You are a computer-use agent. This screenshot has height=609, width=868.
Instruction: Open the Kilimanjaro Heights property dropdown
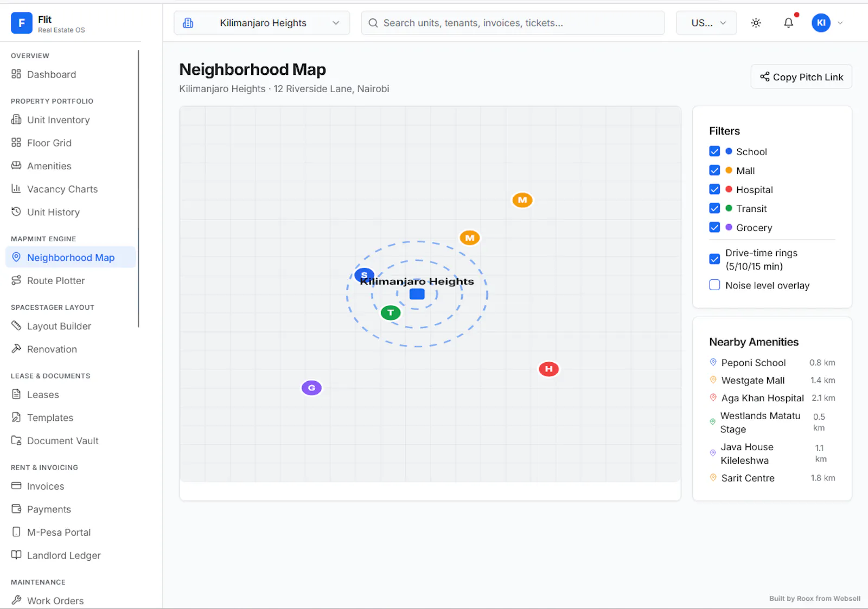(x=262, y=23)
